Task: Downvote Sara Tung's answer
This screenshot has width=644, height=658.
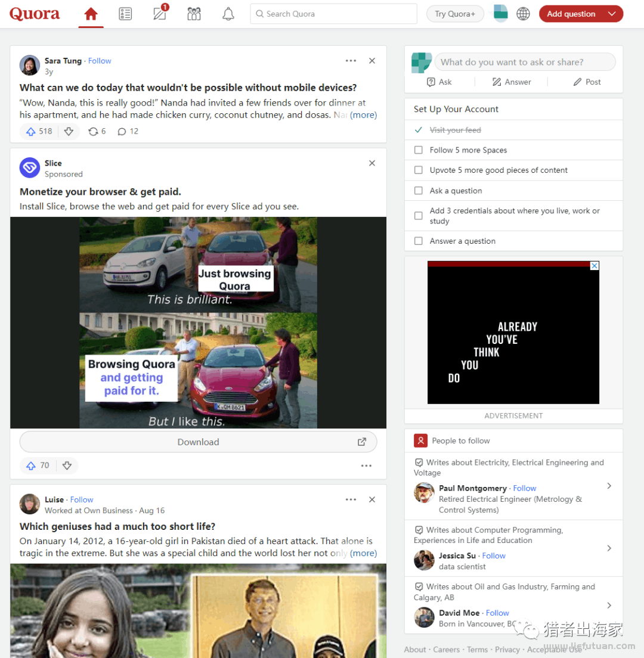Action: (69, 131)
